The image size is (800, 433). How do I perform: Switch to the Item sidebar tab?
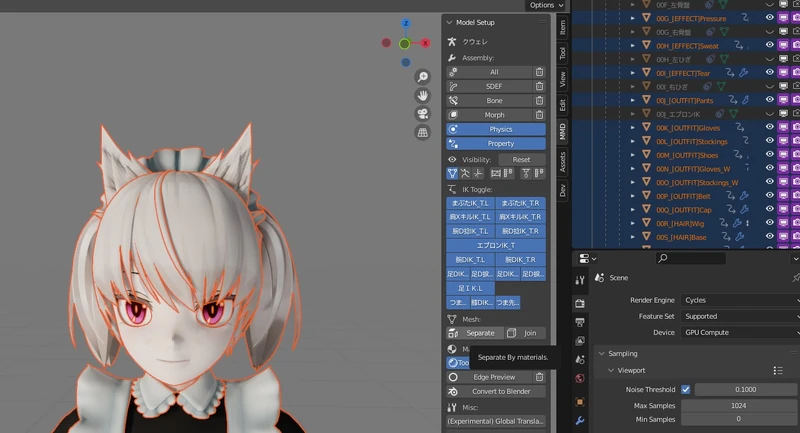pyautogui.click(x=562, y=27)
